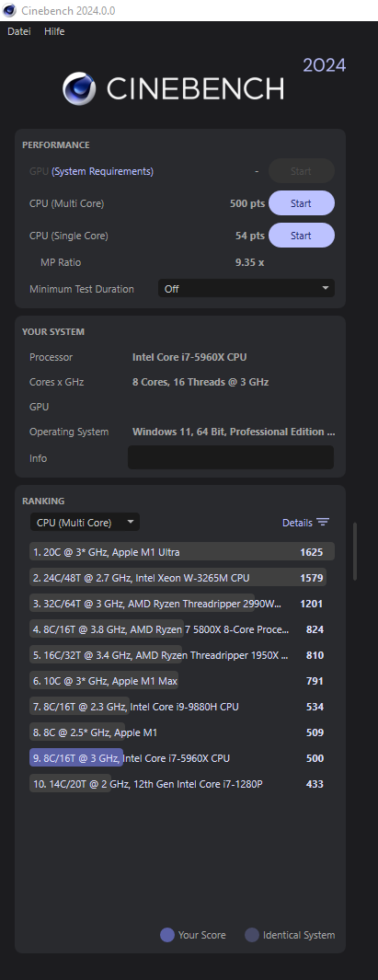Expand the CPU (Multi Core) ranking dropdown
This screenshot has height=980, width=378.
pyautogui.click(x=85, y=523)
